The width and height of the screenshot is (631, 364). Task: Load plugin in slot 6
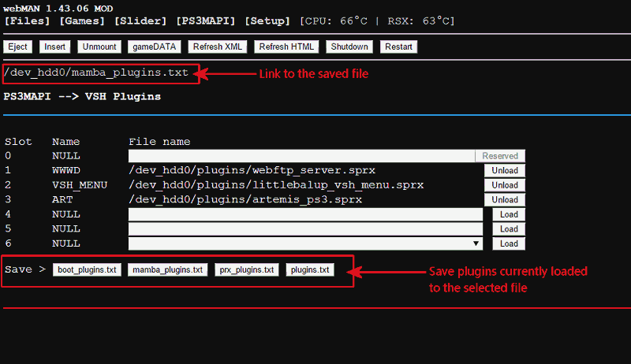509,243
